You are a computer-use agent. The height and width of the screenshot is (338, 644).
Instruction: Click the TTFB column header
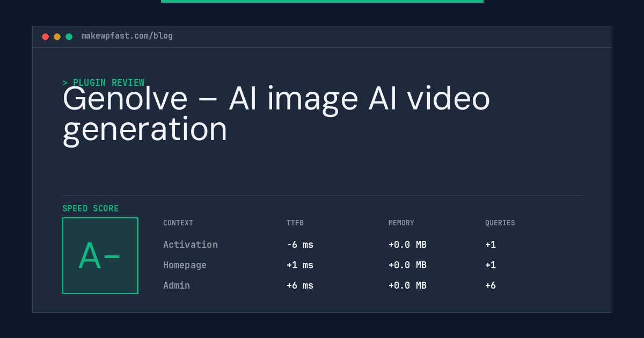[295, 223]
